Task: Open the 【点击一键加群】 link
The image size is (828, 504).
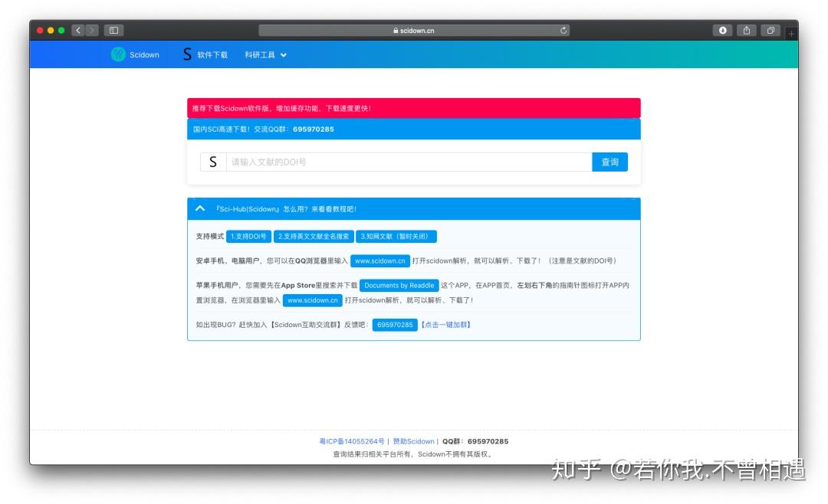Action: [x=445, y=325]
